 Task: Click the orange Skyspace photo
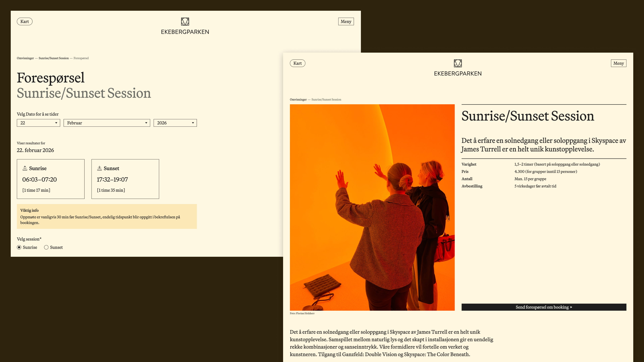372,207
